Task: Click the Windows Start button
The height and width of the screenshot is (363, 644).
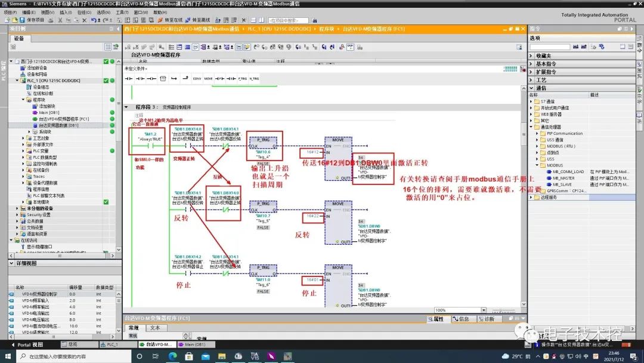Action: 7,356
